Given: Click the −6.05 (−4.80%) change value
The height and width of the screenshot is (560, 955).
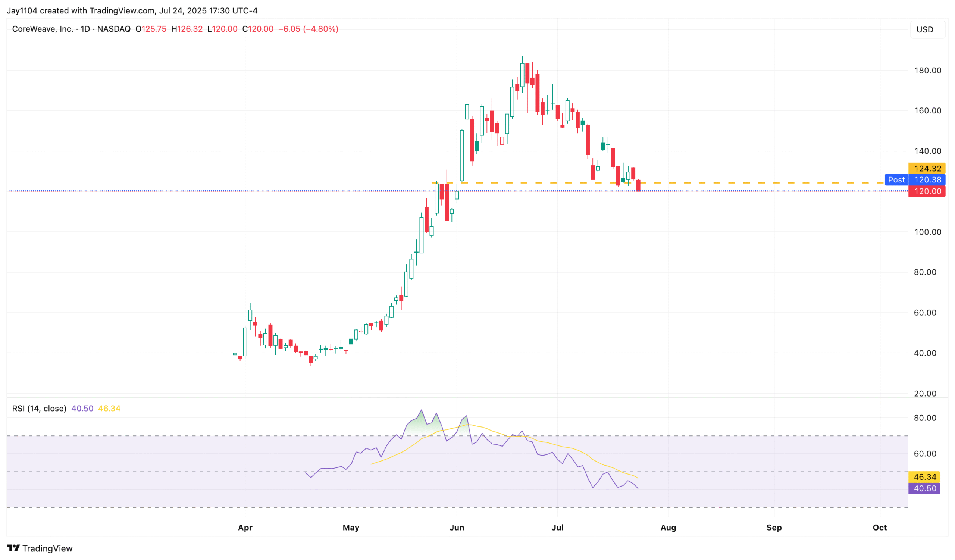Looking at the screenshot, I should pyautogui.click(x=308, y=29).
